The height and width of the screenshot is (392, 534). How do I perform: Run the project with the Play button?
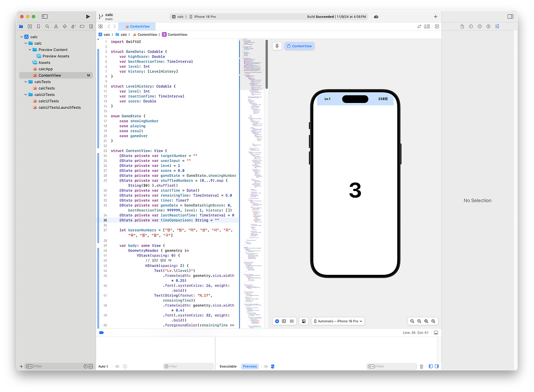tap(88, 17)
